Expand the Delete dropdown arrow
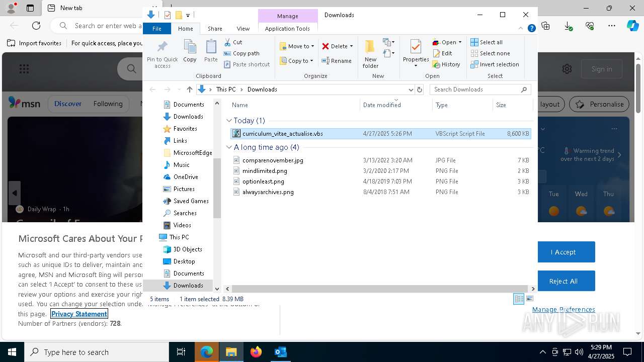644x362 pixels. click(x=351, y=46)
